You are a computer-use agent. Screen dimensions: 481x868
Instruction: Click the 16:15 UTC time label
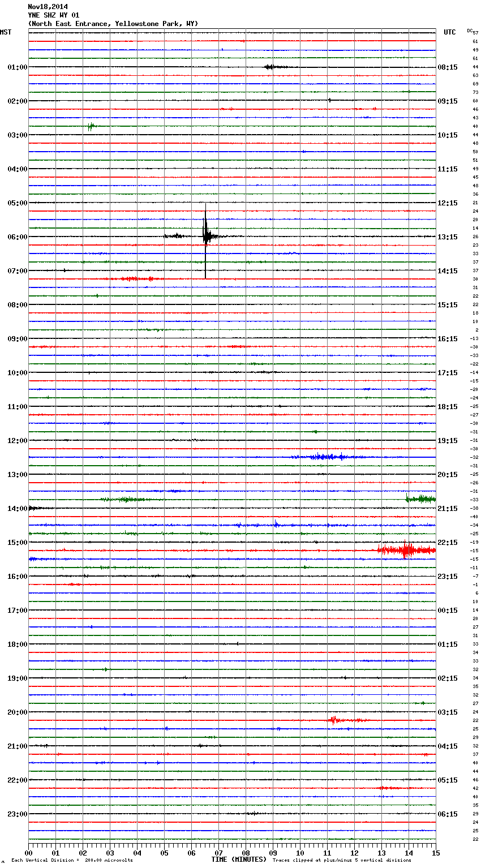448,339
